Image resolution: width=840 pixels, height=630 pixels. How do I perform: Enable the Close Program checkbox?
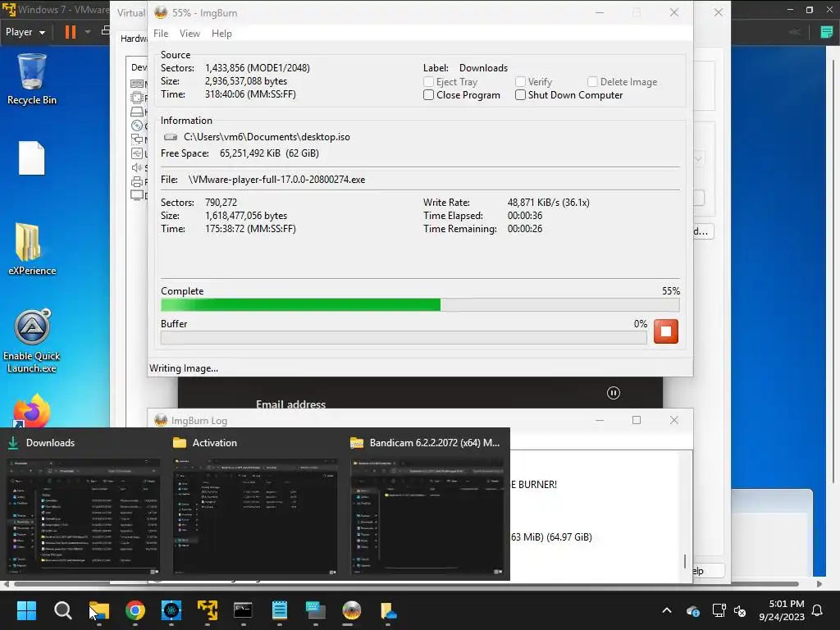pyautogui.click(x=428, y=95)
